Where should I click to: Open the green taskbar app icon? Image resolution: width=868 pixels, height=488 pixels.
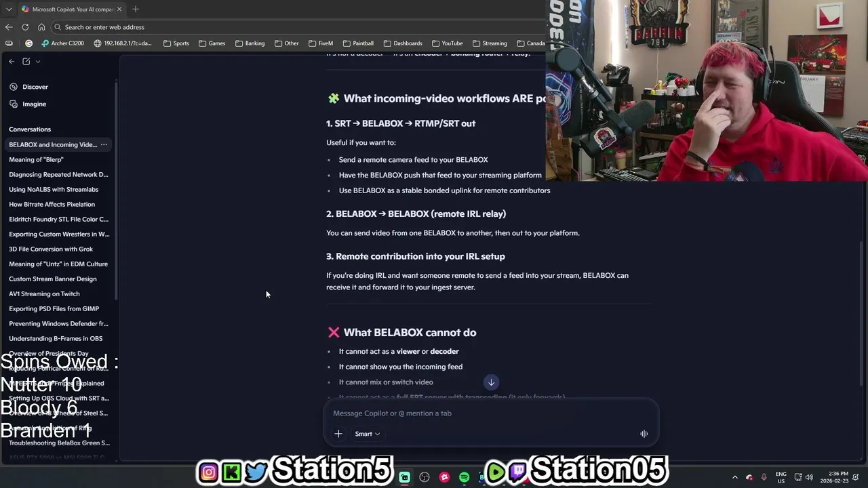(404, 477)
